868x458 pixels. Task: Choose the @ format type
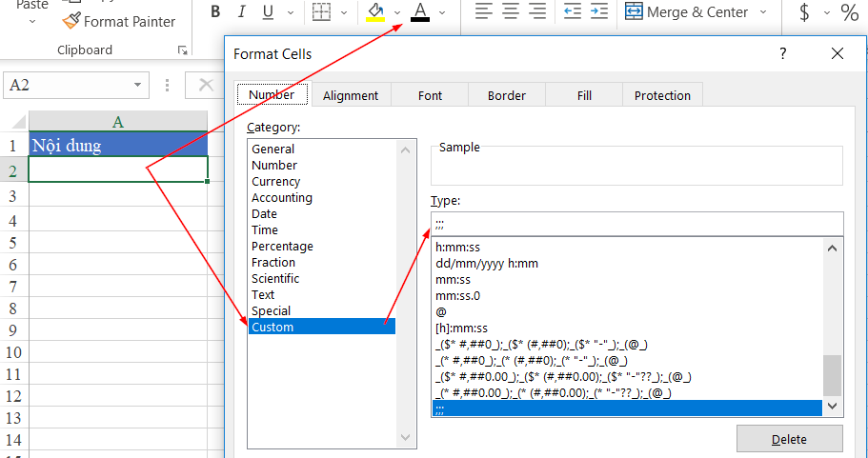tap(627, 312)
